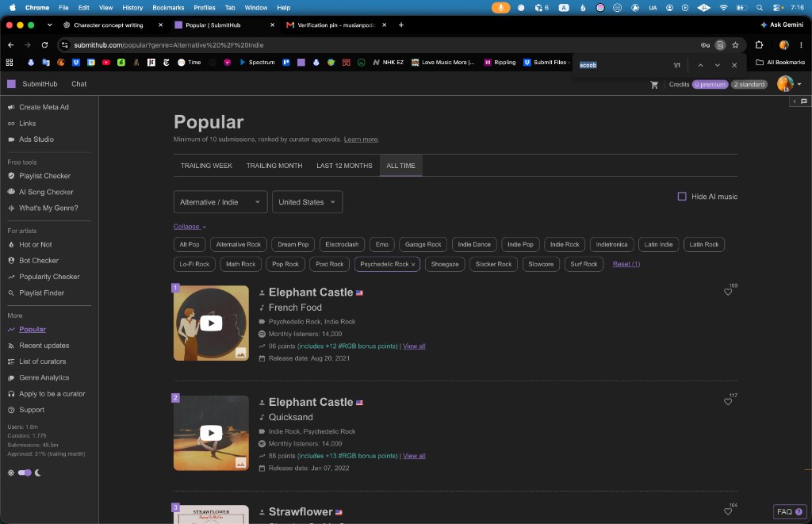The width and height of the screenshot is (812, 524).
Task: Open Ads Studio in sidebar
Action: point(36,140)
